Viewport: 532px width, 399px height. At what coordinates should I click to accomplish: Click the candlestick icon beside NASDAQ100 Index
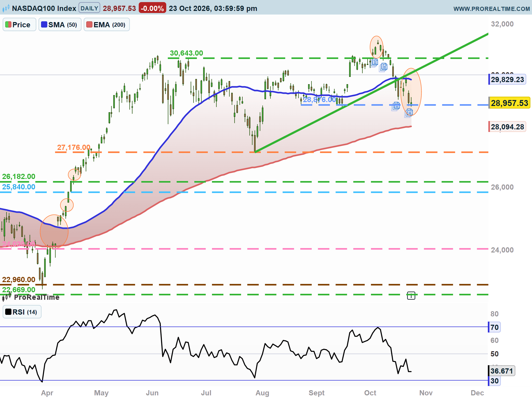[x=6, y=8]
